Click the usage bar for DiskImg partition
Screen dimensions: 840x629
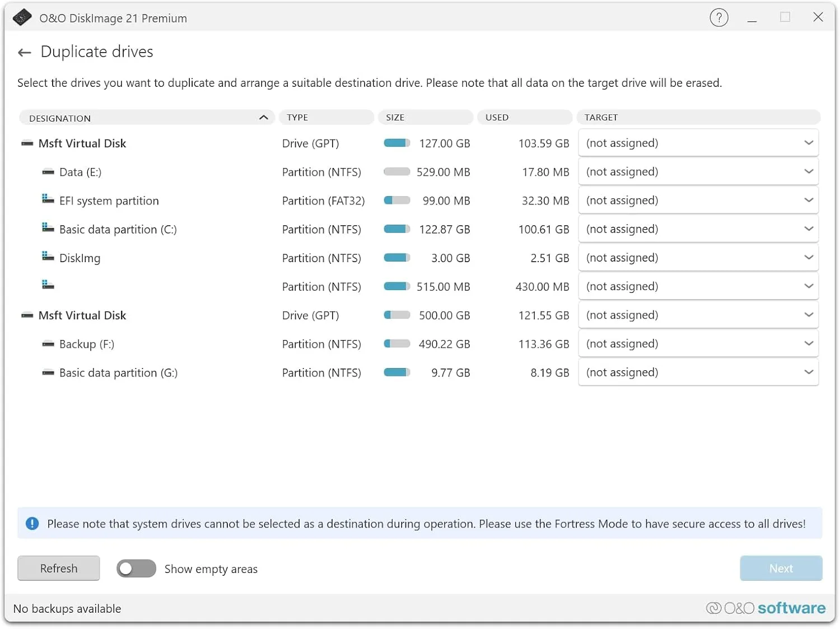pyautogui.click(x=396, y=257)
